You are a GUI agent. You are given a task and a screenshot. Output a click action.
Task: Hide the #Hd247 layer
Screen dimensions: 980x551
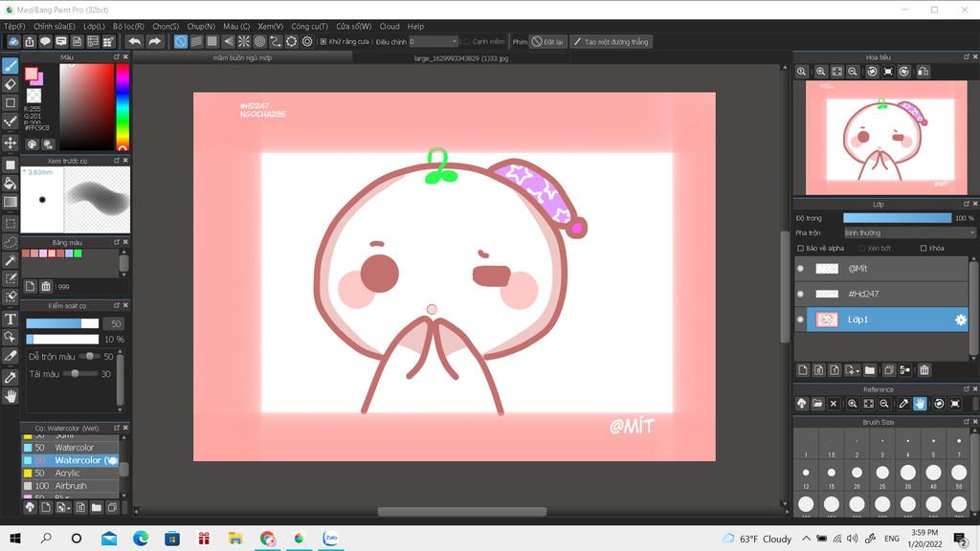point(800,294)
